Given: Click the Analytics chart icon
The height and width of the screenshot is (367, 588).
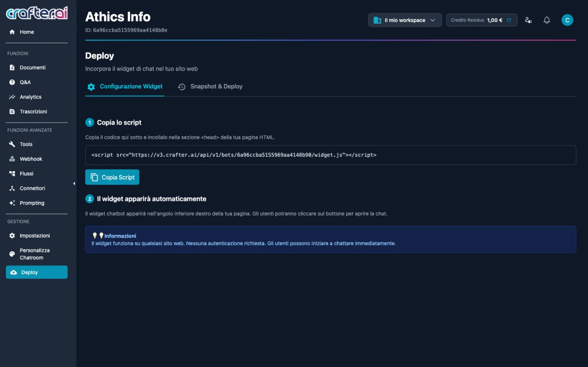Looking at the screenshot, I should click(x=12, y=97).
